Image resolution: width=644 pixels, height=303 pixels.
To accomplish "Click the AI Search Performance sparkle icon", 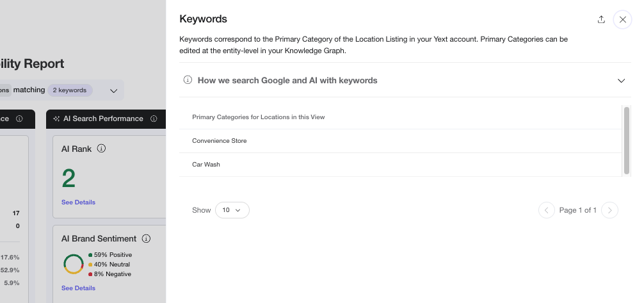I will [x=57, y=119].
